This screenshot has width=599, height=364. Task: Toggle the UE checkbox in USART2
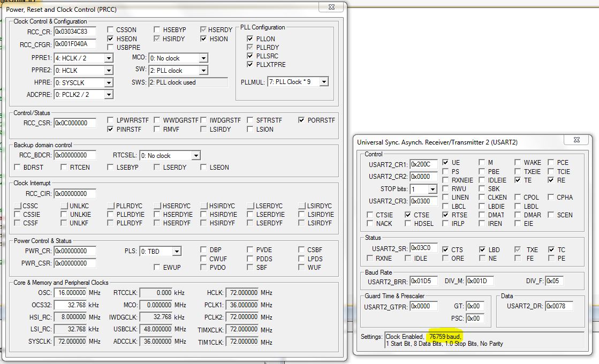pos(445,163)
